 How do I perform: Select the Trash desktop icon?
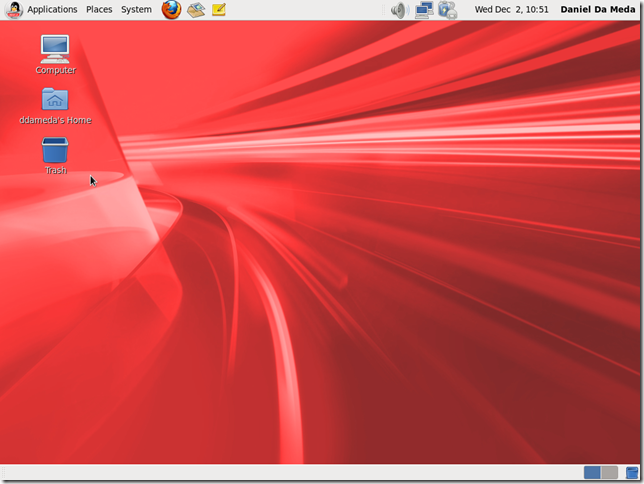55,156
